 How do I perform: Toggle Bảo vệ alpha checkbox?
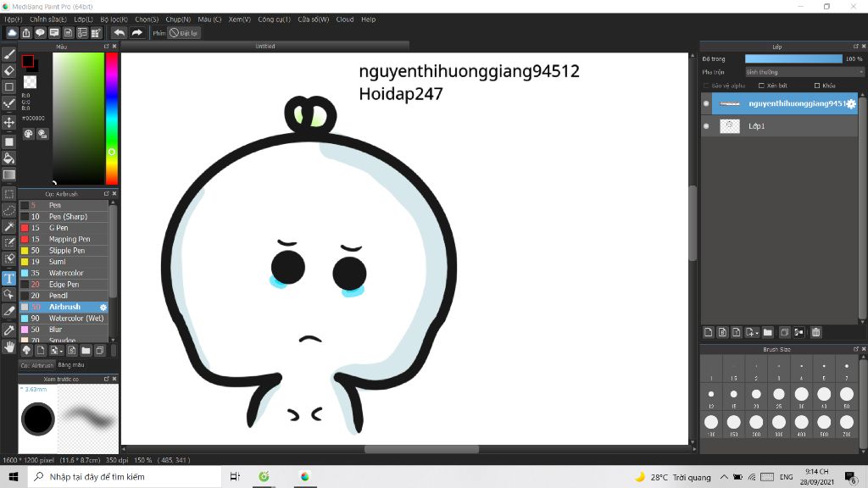706,86
